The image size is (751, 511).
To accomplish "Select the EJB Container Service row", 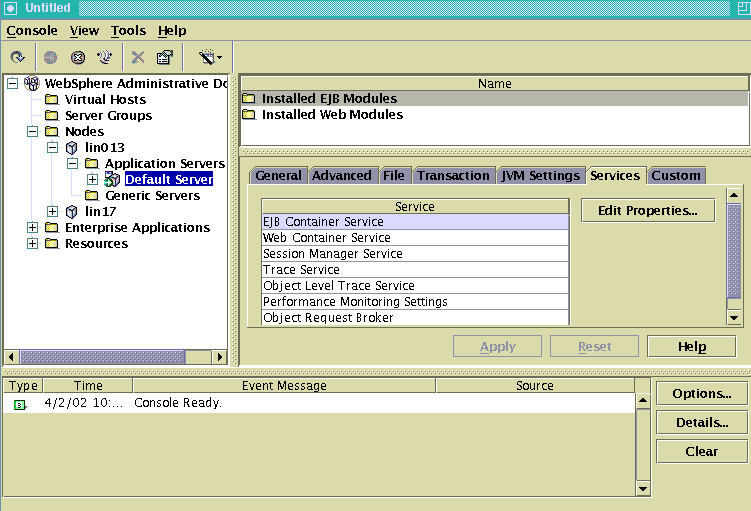I will (x=415, y=222).
